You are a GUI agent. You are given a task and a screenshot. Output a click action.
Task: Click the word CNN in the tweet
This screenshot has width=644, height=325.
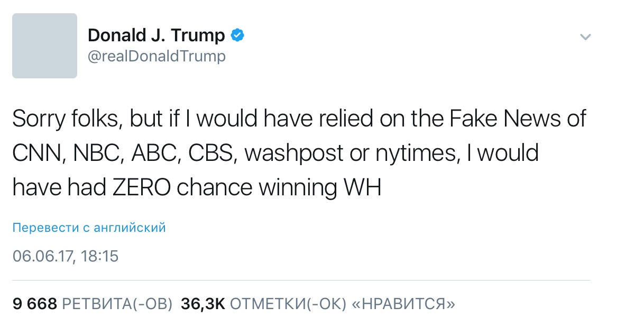(35, 154)
